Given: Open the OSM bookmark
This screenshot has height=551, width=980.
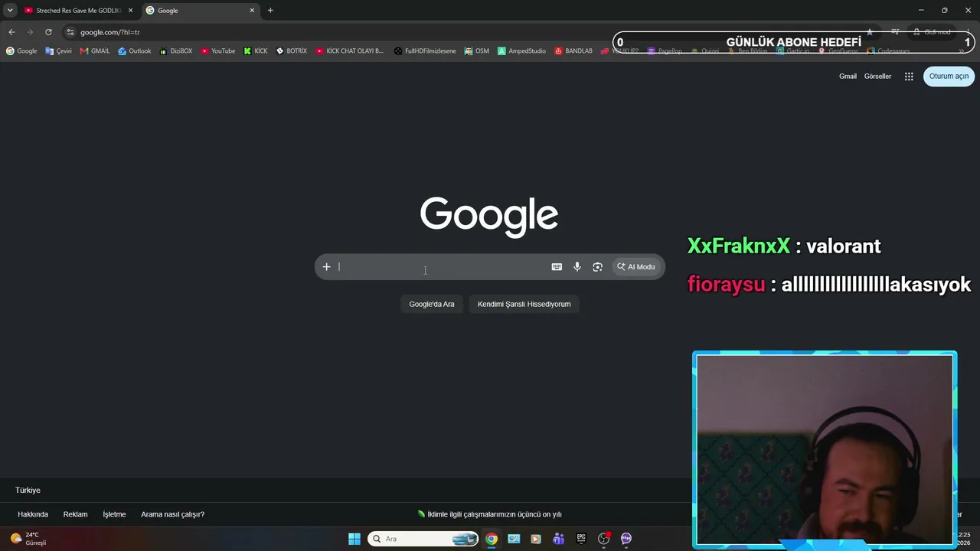Looking at the screenshot, I should click(x=476, y=51).
